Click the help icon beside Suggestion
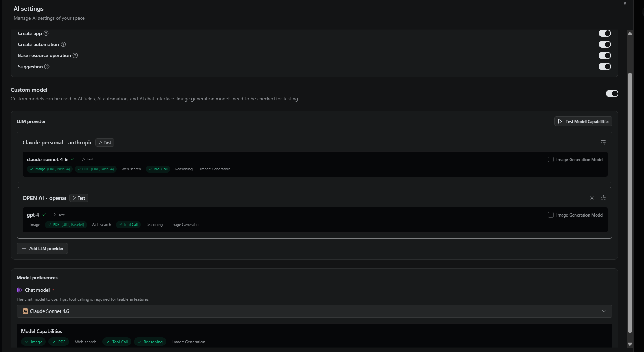644x352 pixels. [x=47, y=67]
